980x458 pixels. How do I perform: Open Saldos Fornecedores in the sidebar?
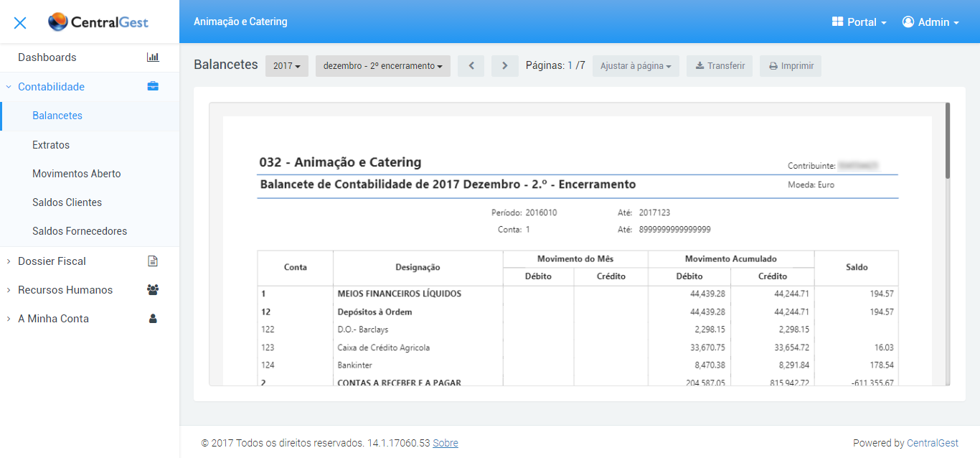point(90,231)
